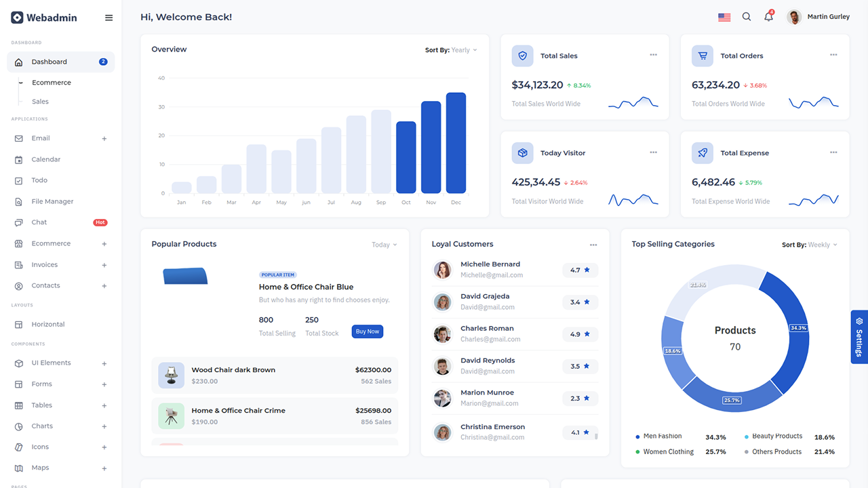Change the Weekly sort on Top Selling Categories

821,245
